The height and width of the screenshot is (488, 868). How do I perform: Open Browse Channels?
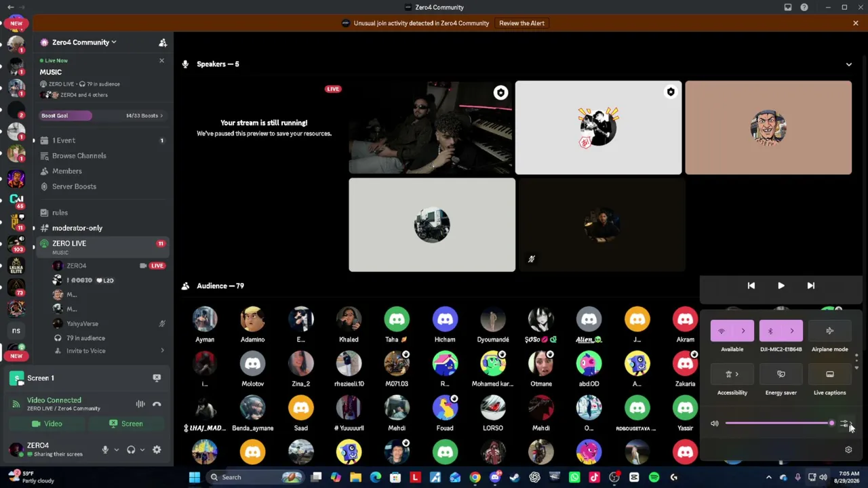click(102, 156)
